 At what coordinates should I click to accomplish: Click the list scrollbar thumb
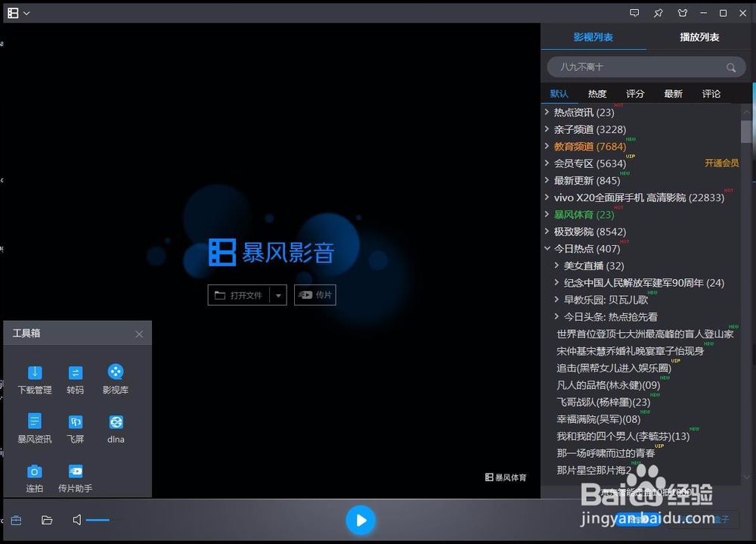[x=746, y=132]
